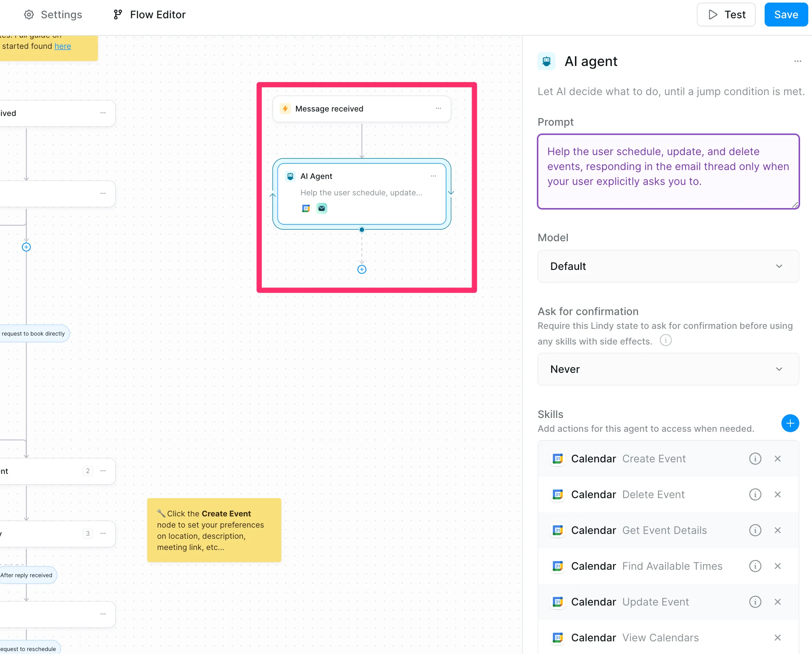Click the AI Agent node's three-dot menu
The height and width of the screenshot is (654, 812).
[433, 176]
